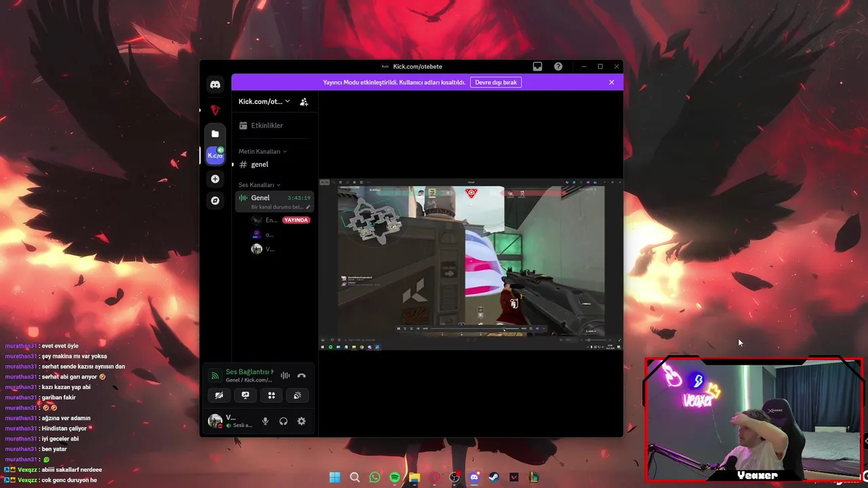Open the red Valorant-logo server

[215, 110]
